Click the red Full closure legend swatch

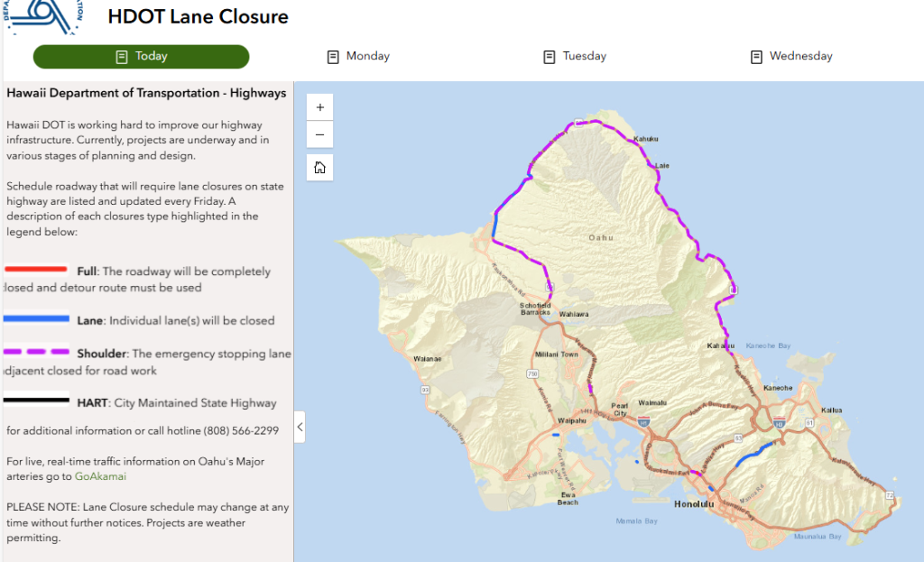pyautogui.click(x=36, y=269)
